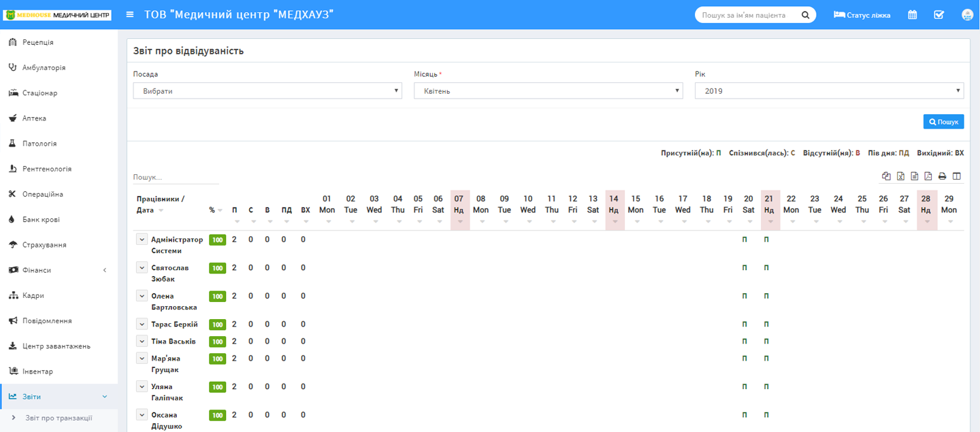Open the Банк крові menu
The image size is (980, 432).
coord(59,219)
